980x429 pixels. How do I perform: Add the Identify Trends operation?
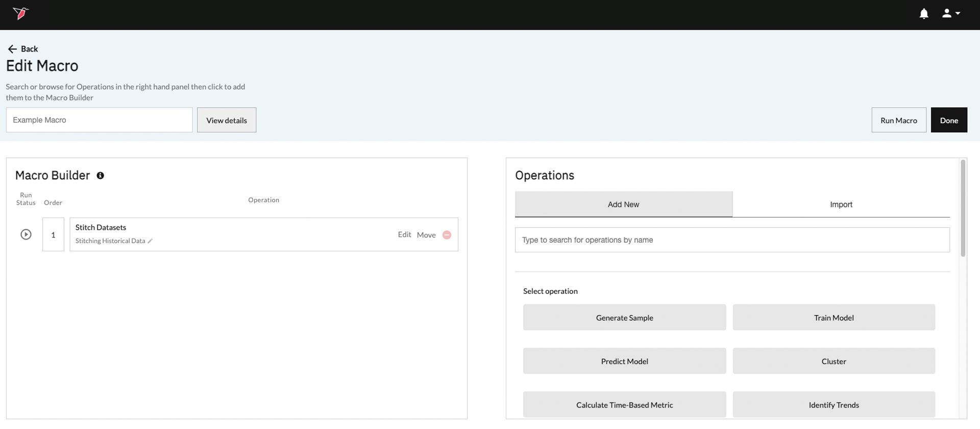(834, 405)
